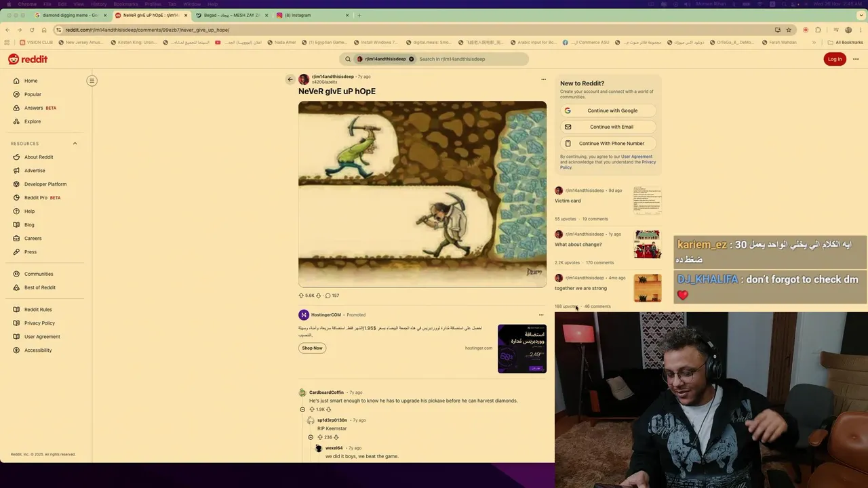Open the Victim card post thumbnail
This screenshot has width=868, height=488.
(647, 201)
